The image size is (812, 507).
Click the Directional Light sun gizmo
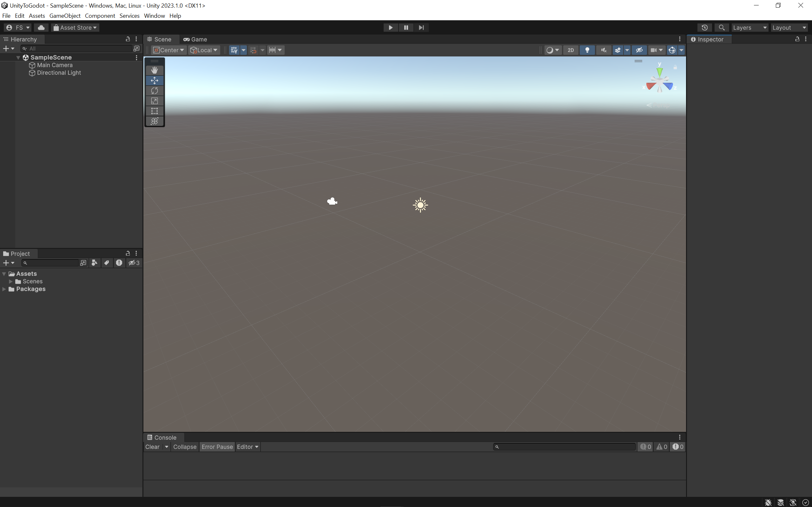click(420, 205)
